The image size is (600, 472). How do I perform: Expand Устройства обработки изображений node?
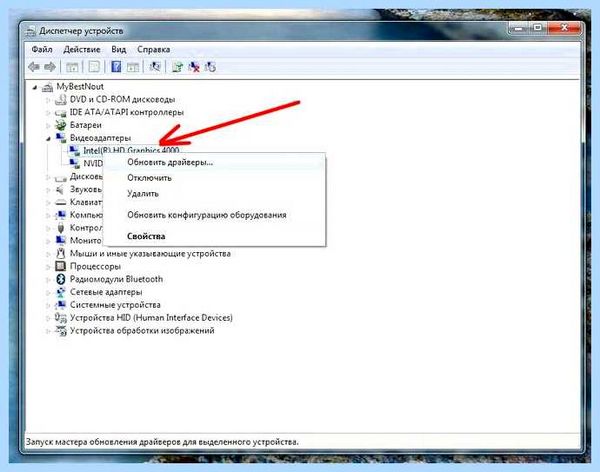[48, 331]
